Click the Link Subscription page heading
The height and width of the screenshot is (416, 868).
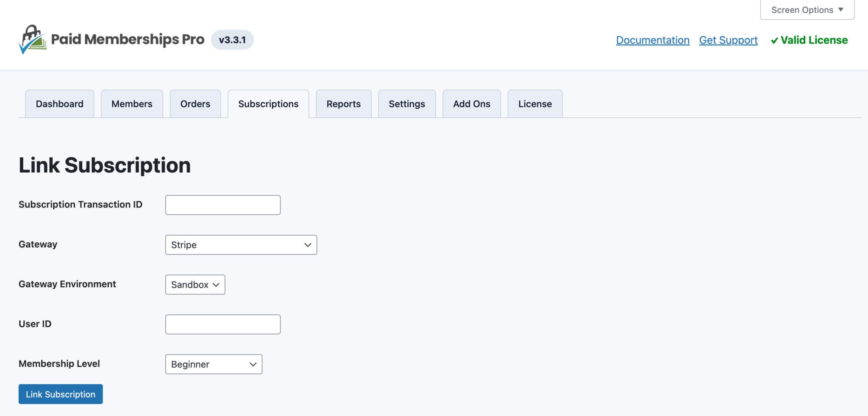105,165
